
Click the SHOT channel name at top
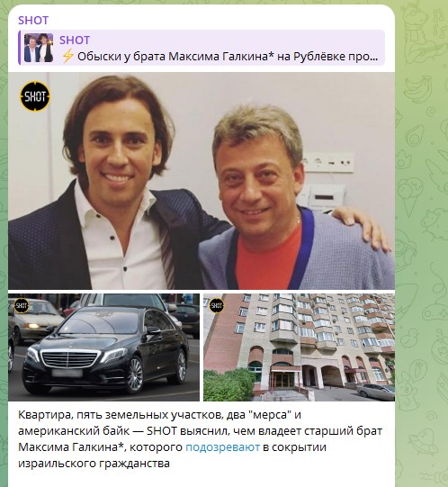(33, 21)
